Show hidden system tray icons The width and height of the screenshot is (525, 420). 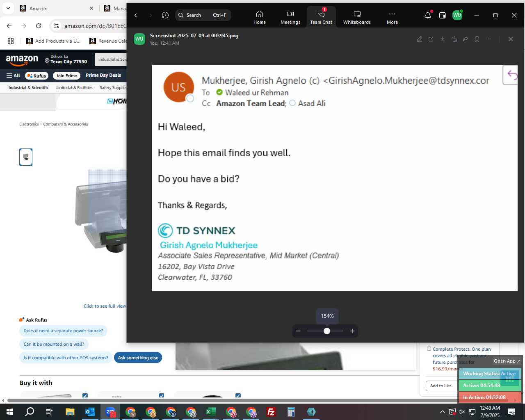pyautogui.click(x=442, y=412)
